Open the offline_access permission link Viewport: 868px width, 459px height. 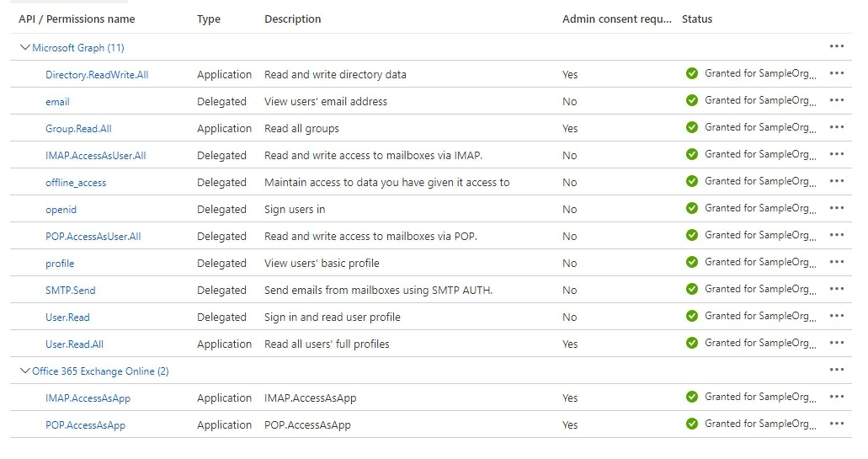tap(76, 183)
